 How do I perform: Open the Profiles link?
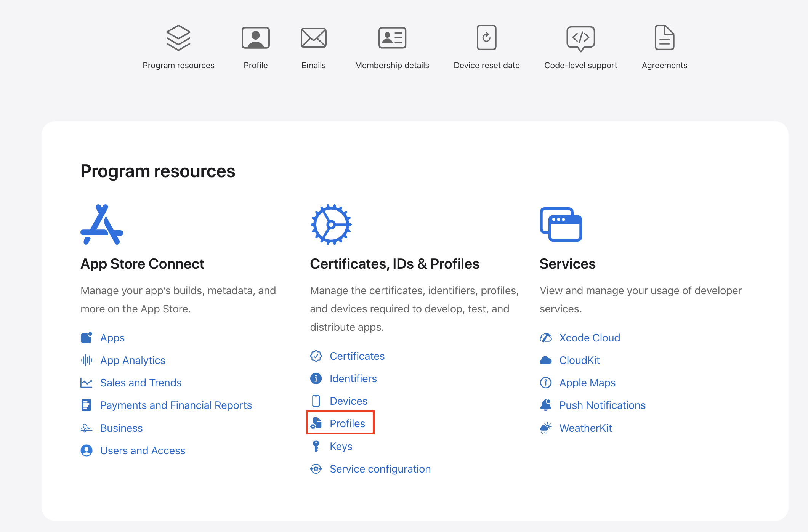[x=347, y=423]
